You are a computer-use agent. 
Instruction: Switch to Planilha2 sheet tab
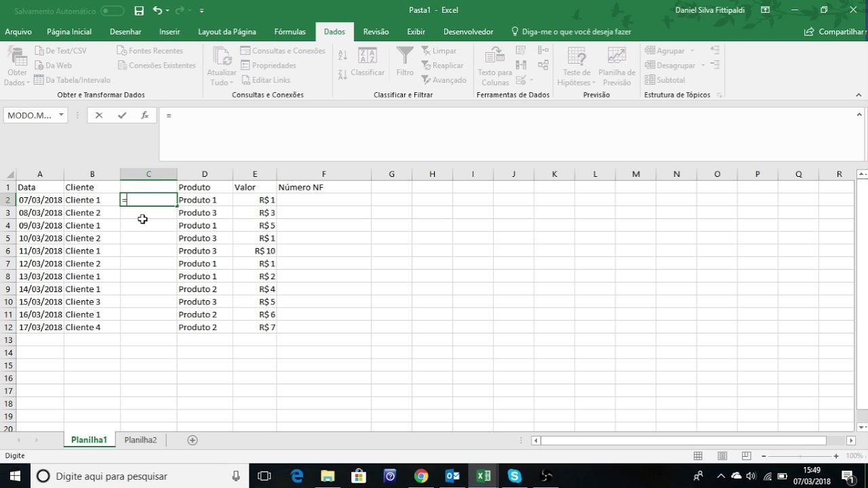(x=140, y=440)
